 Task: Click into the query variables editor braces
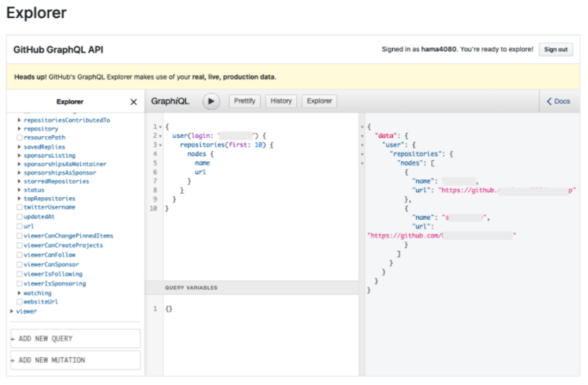169,309
